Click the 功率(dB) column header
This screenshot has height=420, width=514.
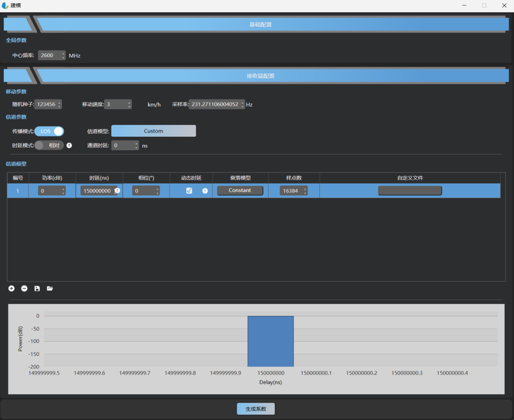[52, 178]
